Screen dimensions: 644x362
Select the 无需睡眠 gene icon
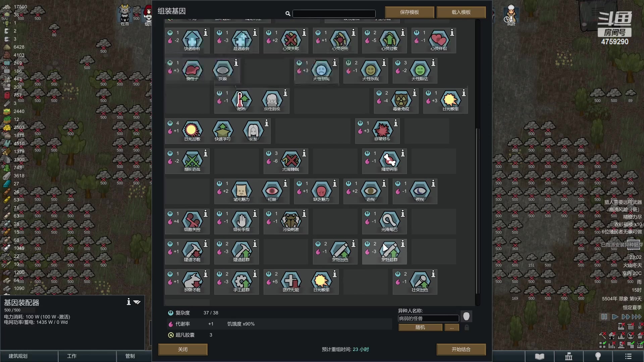click(x=290, y=160)
